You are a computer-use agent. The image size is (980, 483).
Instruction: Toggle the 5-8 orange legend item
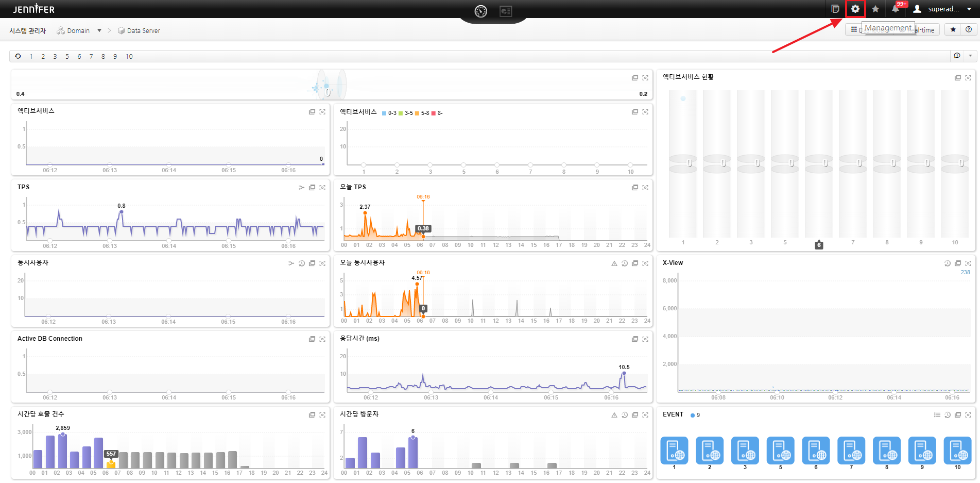(422, 113)
